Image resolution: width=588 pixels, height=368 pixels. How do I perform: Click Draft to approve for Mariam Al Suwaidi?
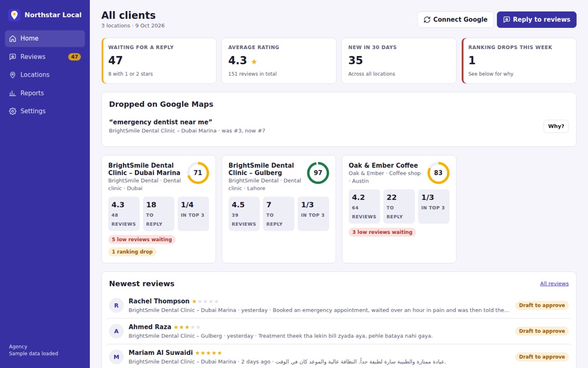click(x=542, y=357)
